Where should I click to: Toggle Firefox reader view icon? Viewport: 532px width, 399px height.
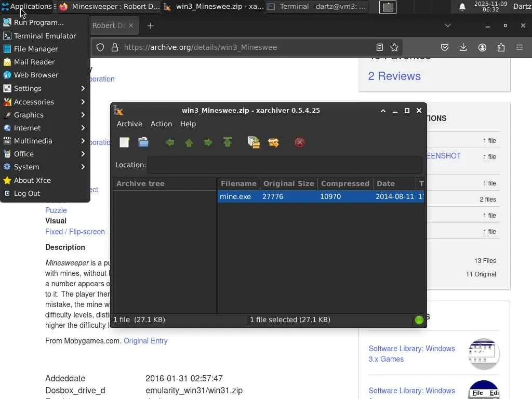(380, 47)
